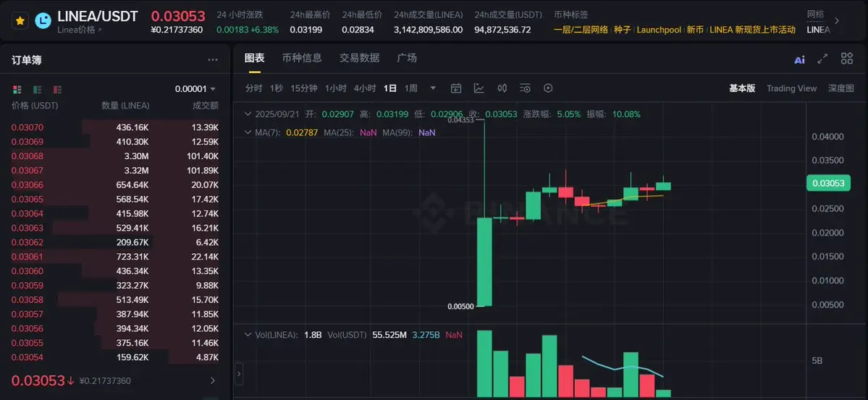This screenshot has width=868, height=400.
Task: Select the 0.03070 ask price row
Action: (115, 127)
